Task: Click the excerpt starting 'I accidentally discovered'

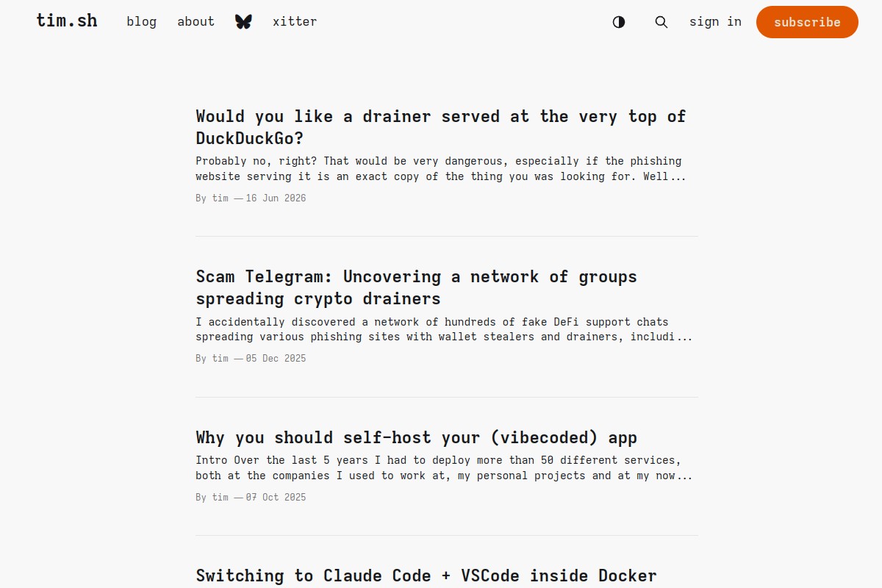Action: tap(444, 329)
